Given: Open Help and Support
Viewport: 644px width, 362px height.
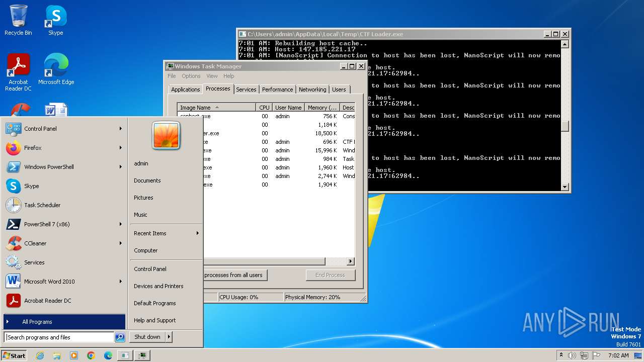Looking at the screenshot, I should click(166, 320).
